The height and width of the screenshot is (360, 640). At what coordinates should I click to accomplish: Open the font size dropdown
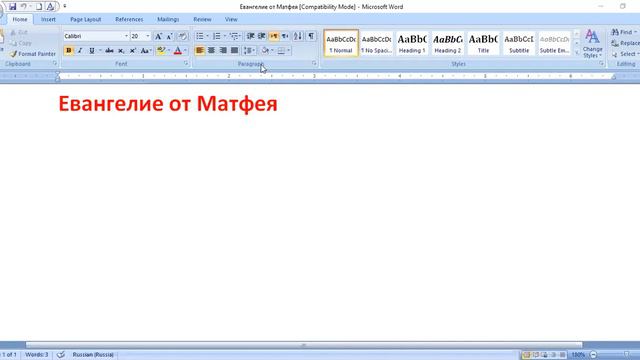point(148,36)
